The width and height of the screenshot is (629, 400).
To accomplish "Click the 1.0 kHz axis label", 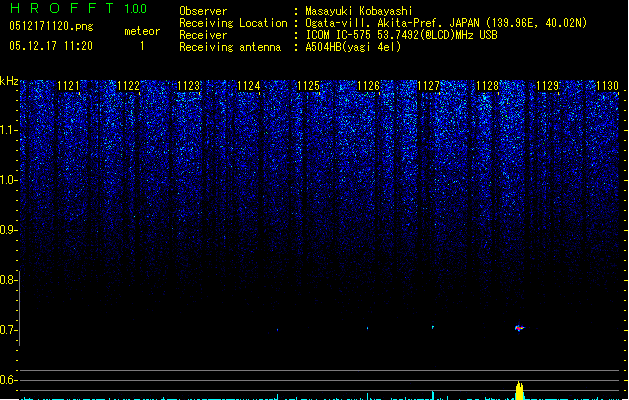I will [8, 180].
